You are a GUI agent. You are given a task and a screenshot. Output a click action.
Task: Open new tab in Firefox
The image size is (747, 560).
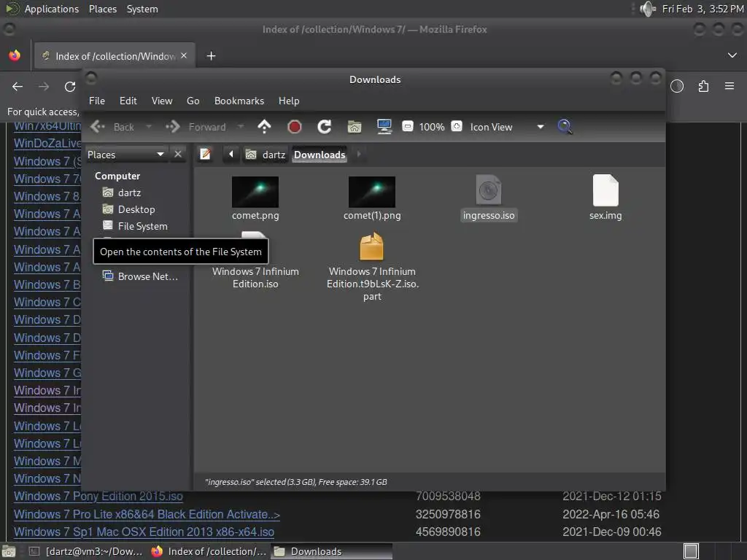click(211, 55)
